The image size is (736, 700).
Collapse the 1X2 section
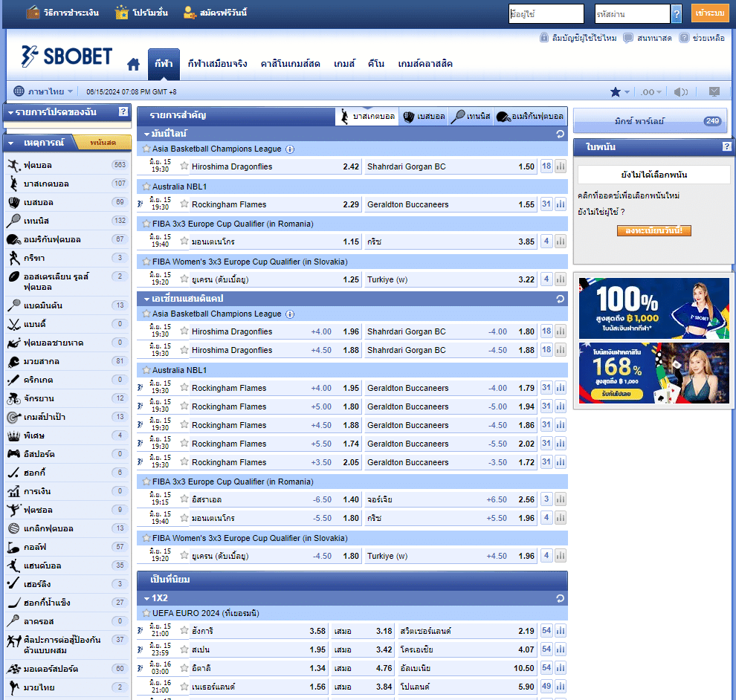147,599
